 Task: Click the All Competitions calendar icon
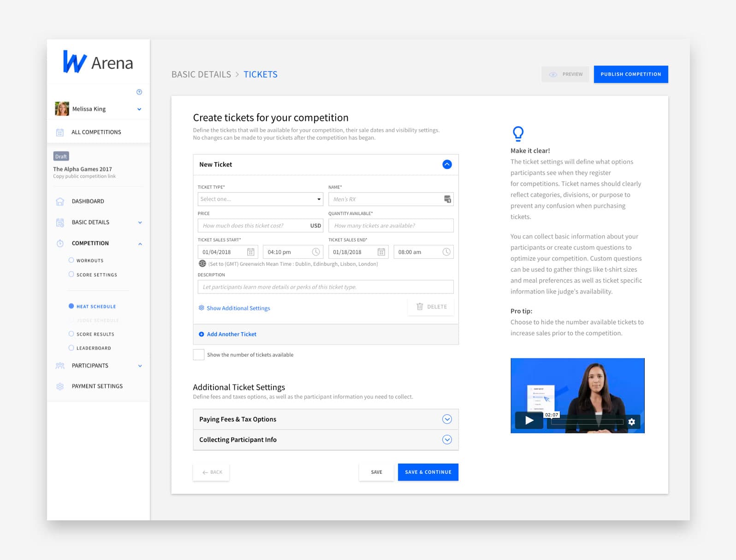60,132
